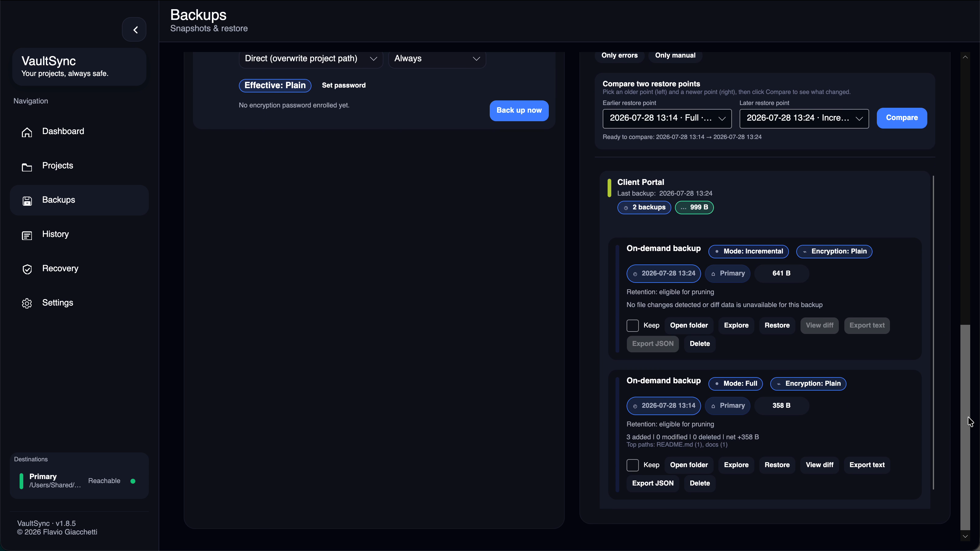
Task: Click the Settings gear icon
Action: click(27, 303)
